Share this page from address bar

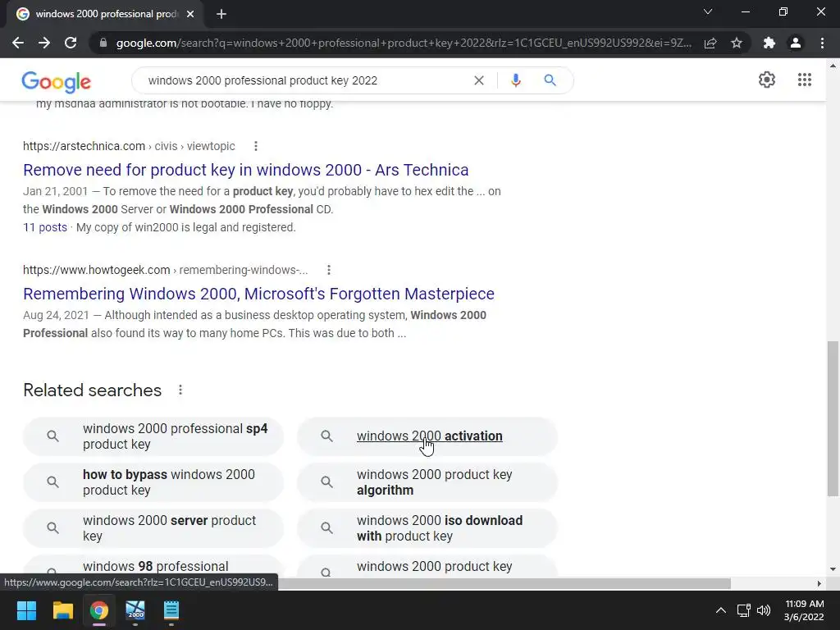click(710, 43)
